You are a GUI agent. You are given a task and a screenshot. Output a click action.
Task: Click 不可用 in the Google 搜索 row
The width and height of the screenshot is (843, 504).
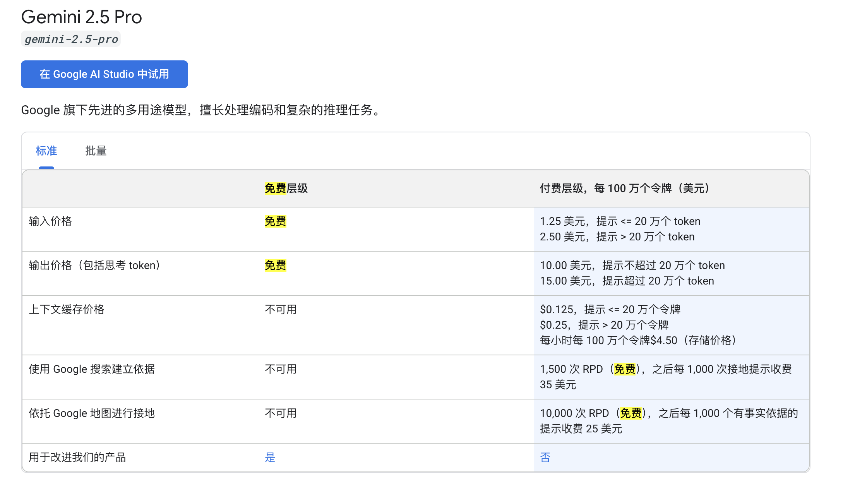tap(281, 369)
